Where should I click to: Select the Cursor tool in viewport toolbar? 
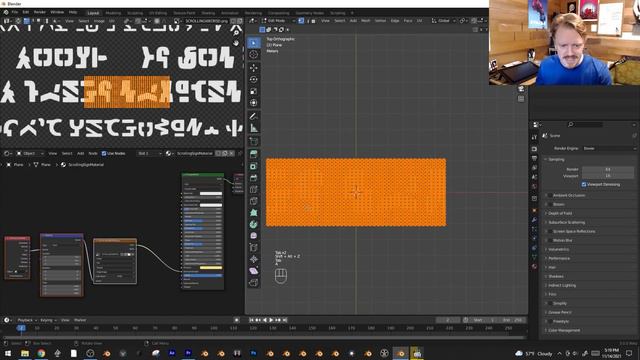click(253, 55)
